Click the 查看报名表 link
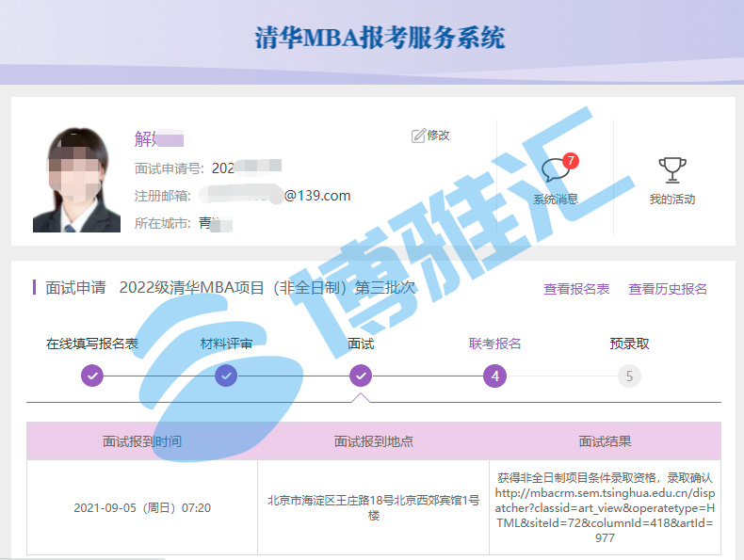This screenshot has height=560, width=744. tap(576, 289)
